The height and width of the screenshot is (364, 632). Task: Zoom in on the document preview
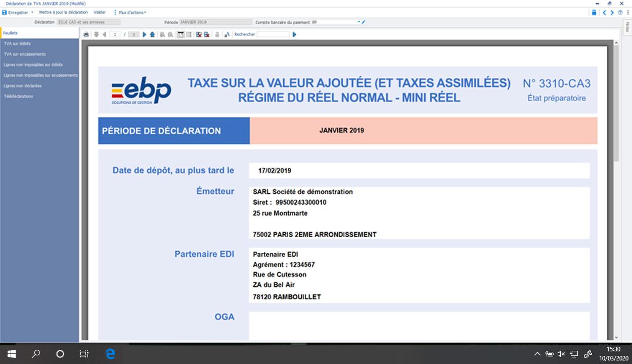(x=170, y=34)
